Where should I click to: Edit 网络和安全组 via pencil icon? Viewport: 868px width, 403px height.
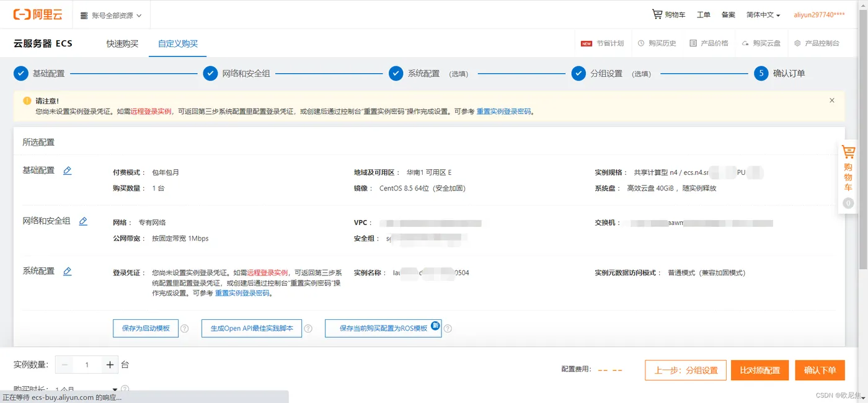coord(83,221)
